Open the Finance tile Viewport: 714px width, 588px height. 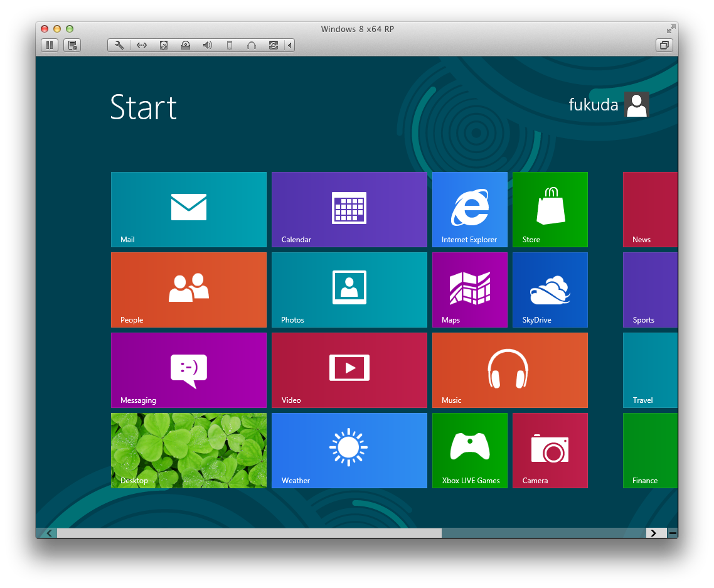click(650, 451)
